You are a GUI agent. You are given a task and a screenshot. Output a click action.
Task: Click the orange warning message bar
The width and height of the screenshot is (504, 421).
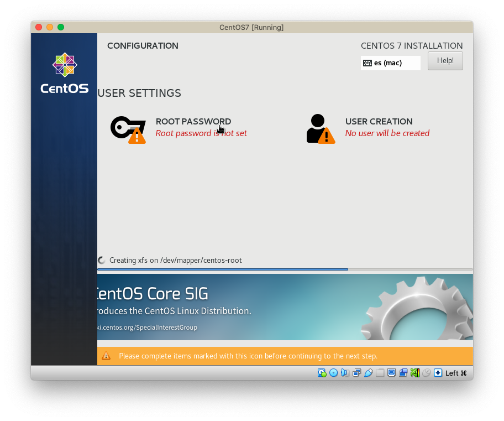click(x=285, y=356)
